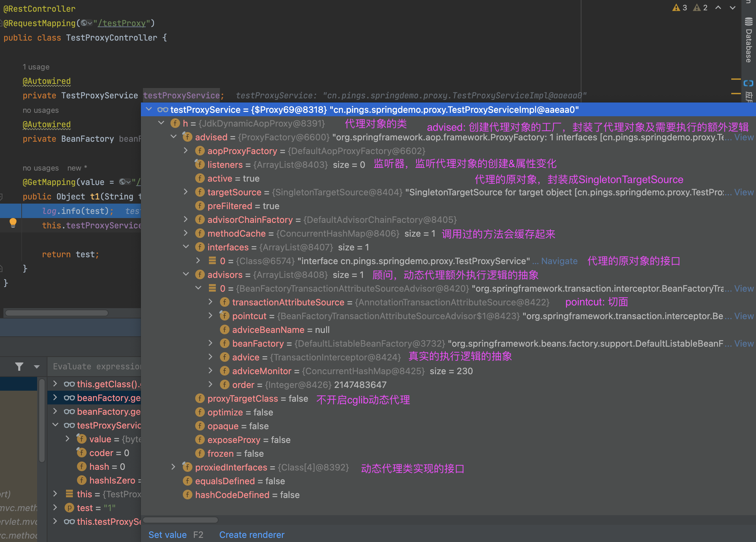This screenshot has width=756, height=542.
Task: Click the field icon beside hashCodeDefined
Action: click(187, 495)
